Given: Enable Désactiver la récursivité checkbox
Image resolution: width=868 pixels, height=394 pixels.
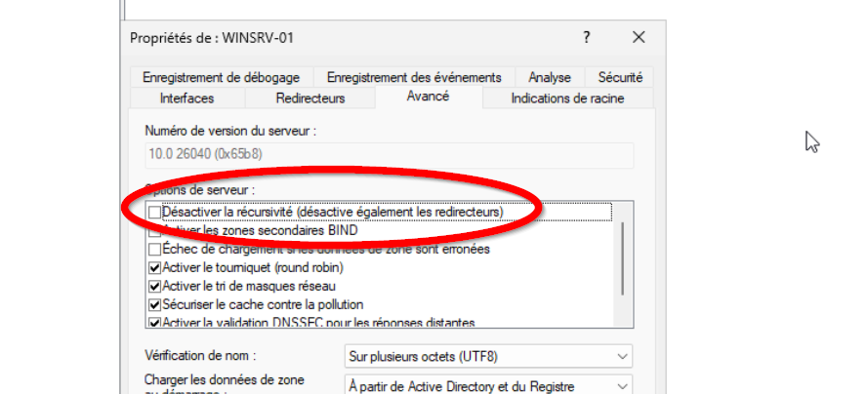Looking at the screenshot, I should pos(154,212).
